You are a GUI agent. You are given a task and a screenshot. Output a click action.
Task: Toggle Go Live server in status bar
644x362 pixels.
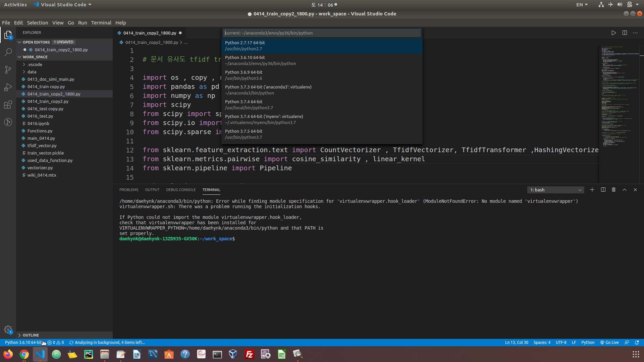609,343
